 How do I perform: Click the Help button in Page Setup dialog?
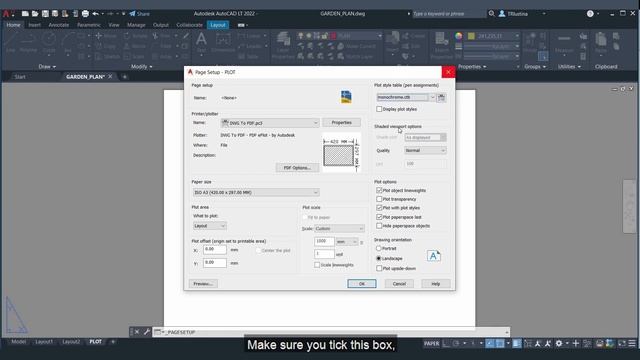click(436, 284)
